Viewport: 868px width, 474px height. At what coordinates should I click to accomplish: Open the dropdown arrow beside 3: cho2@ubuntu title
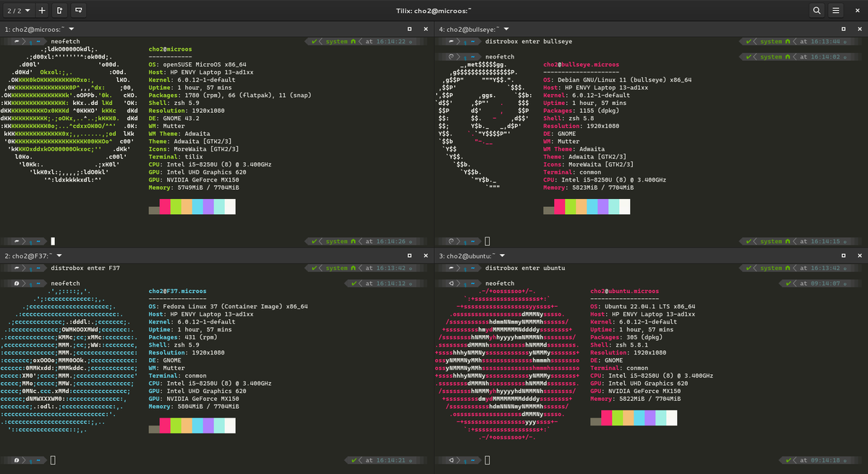coord(502,255)
